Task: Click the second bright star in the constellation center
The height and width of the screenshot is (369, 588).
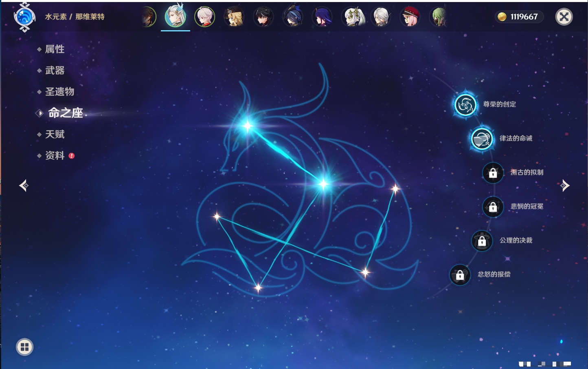Action: [323, 184]
